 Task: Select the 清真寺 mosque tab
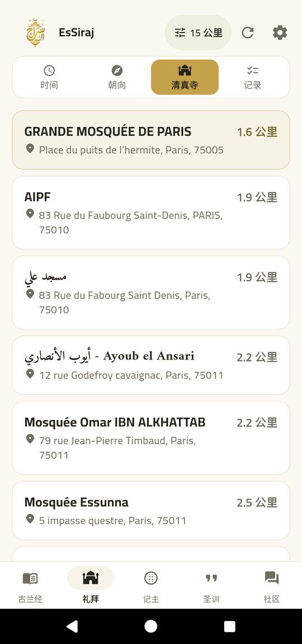click(185, 77)
